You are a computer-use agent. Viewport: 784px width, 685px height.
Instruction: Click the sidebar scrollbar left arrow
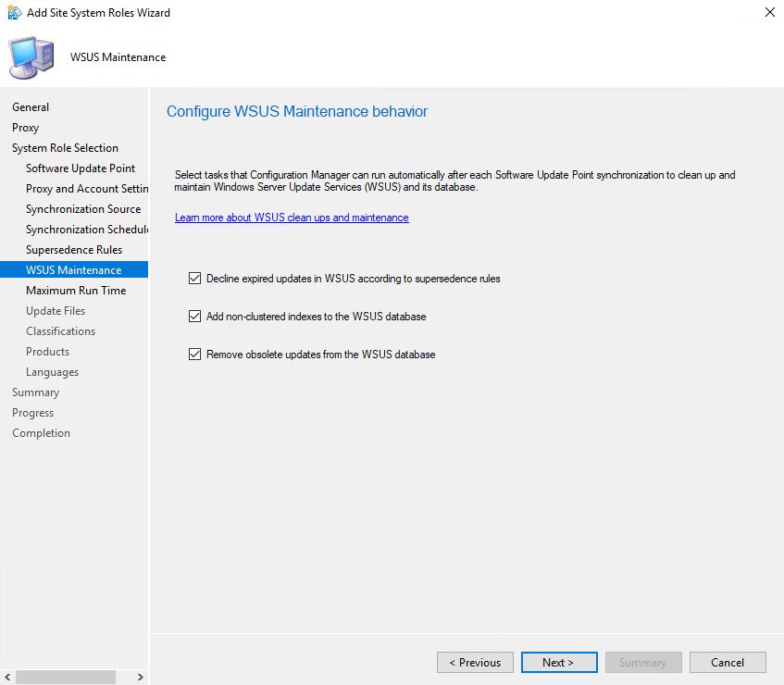coord(7,677)
